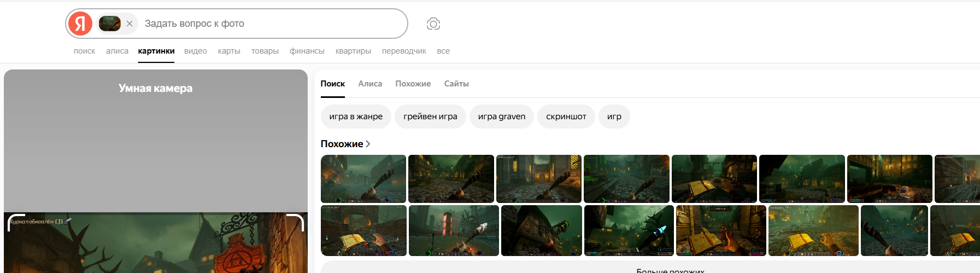Open the "Похожие" results tab
This screenshot has width=980, height=273.
(413, 84)
